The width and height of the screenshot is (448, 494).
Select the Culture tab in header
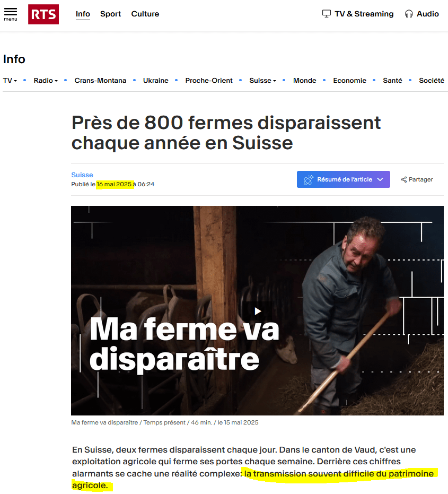point(145,14)
